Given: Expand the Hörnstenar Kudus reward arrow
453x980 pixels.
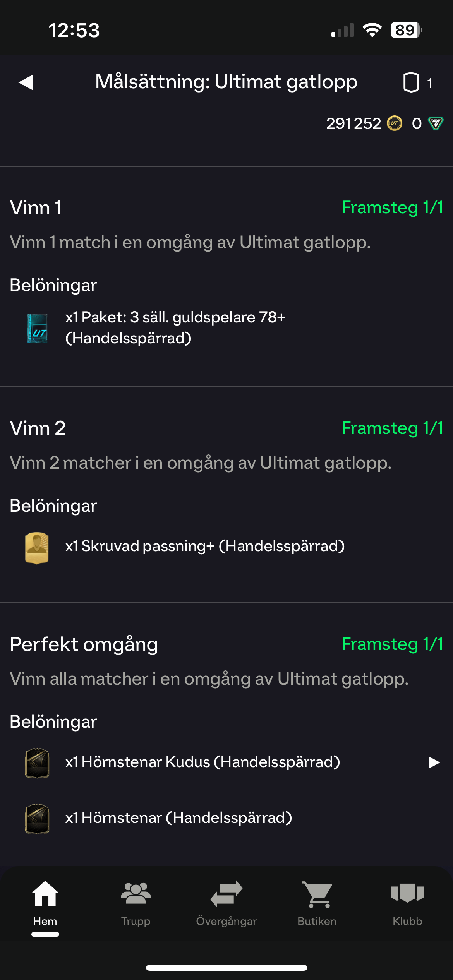Looking at the screenshot, I should [434, 762].
